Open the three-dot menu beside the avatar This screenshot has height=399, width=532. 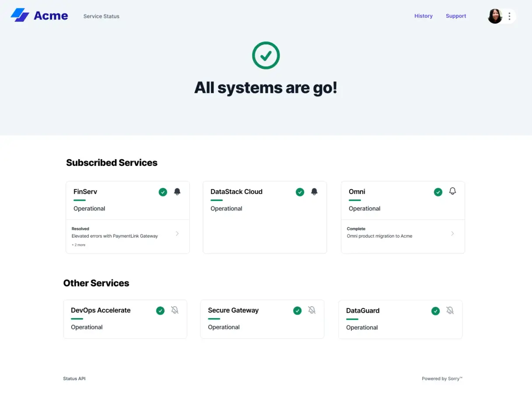509,16
